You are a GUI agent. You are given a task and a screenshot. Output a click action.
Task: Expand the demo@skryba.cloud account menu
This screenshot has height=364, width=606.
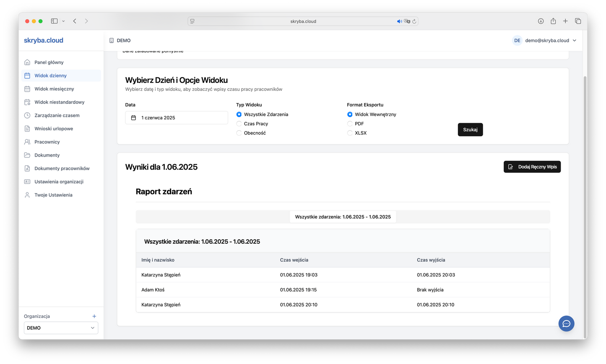[x=545, y=41]
